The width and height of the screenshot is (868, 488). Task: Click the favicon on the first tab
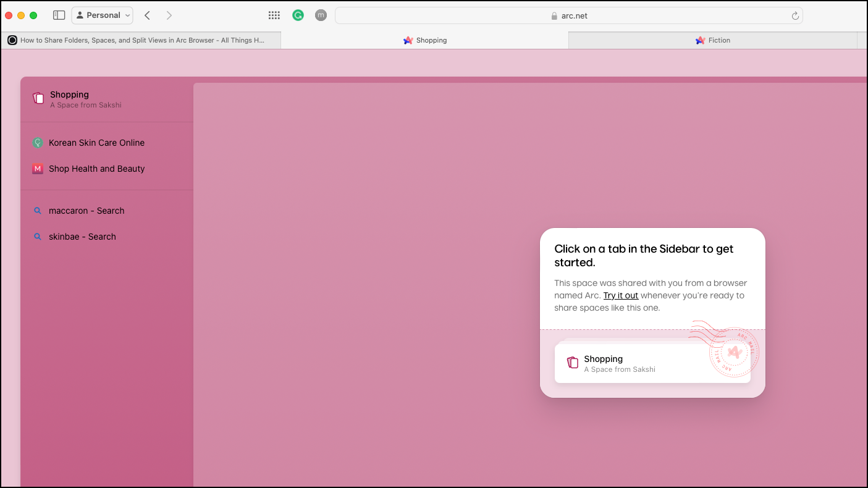pyautogui.click(x=12, y=40)
